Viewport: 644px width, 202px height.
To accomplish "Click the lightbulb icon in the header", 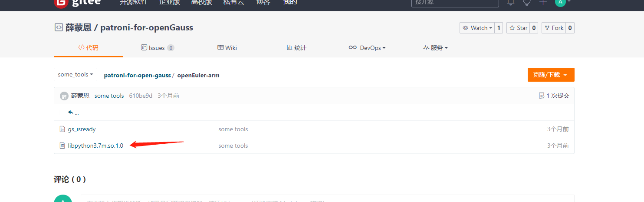I will point(527,2).
